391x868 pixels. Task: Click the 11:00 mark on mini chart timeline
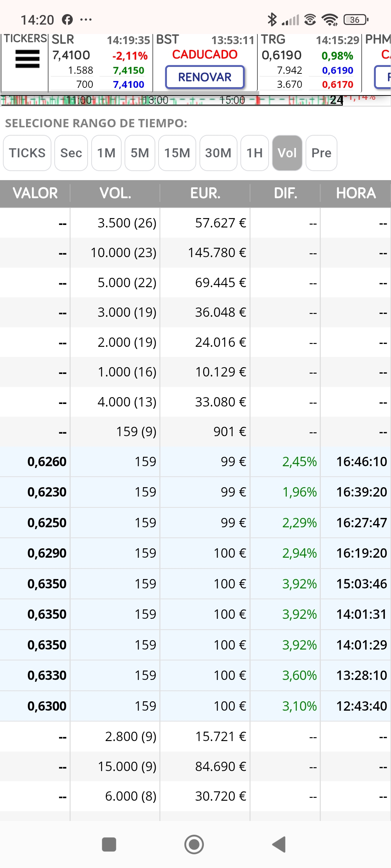(79, 100)
